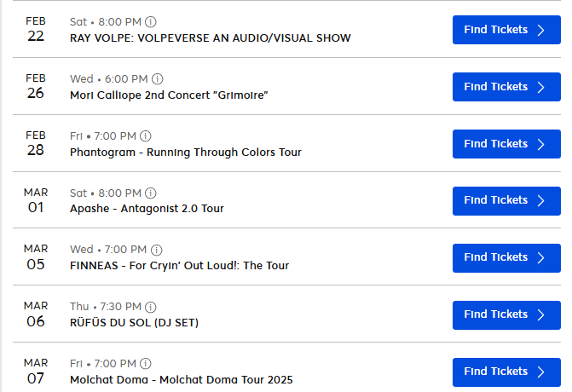Viewport: 572px width, 392px height.
Task: Find Tickets for Apashe Antagonist 2.0 Tour
Action: pos(506,200)
